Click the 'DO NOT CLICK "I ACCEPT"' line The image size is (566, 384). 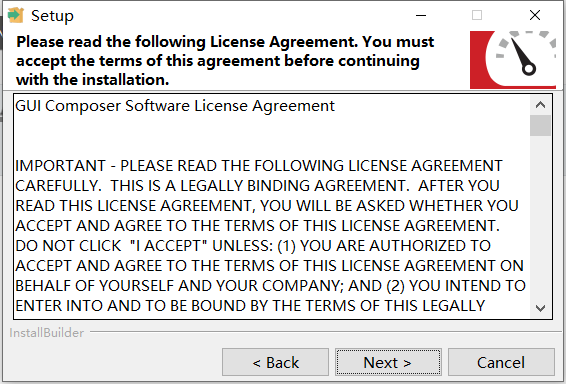coord(253,246)
